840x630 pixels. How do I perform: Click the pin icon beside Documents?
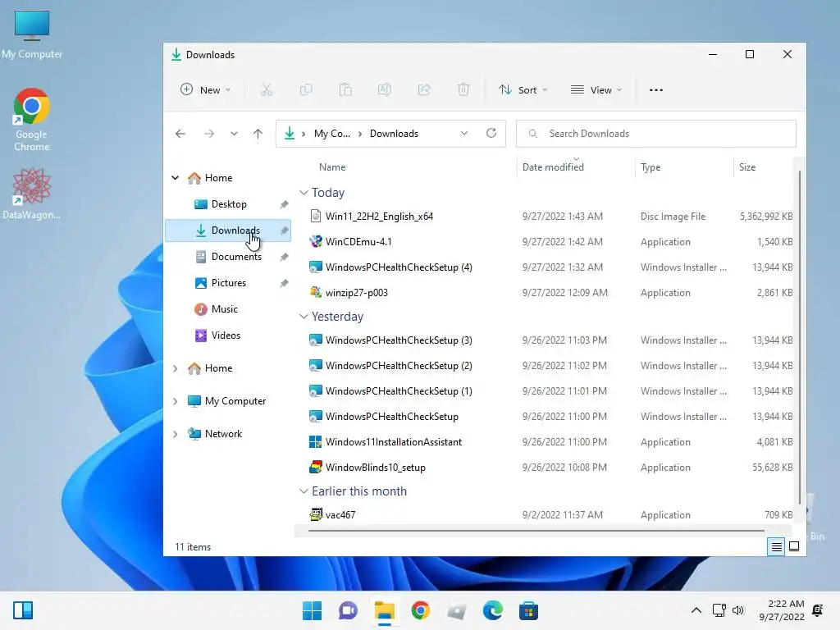point(284,257)
